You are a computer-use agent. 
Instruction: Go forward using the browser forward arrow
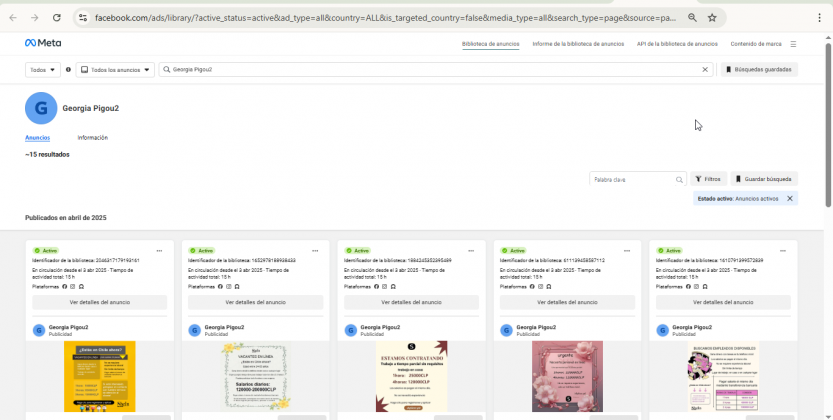[x=35, y=18]
